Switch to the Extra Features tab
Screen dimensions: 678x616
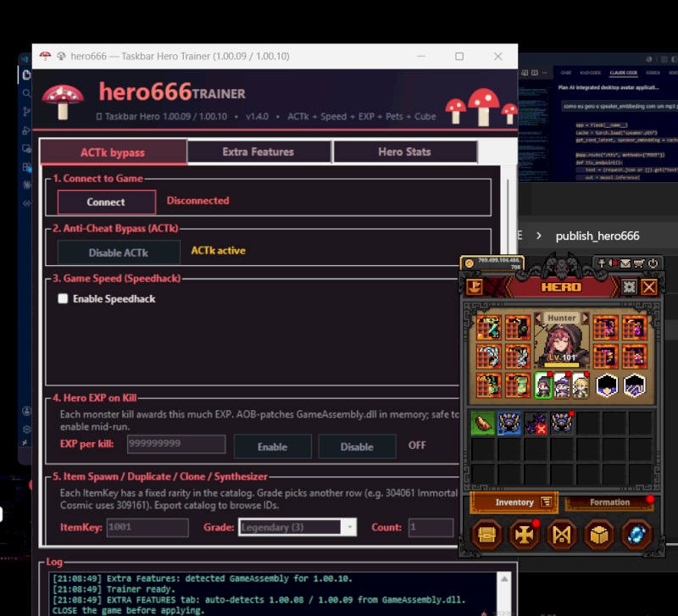pyautogui.click(x=258, y=152)
